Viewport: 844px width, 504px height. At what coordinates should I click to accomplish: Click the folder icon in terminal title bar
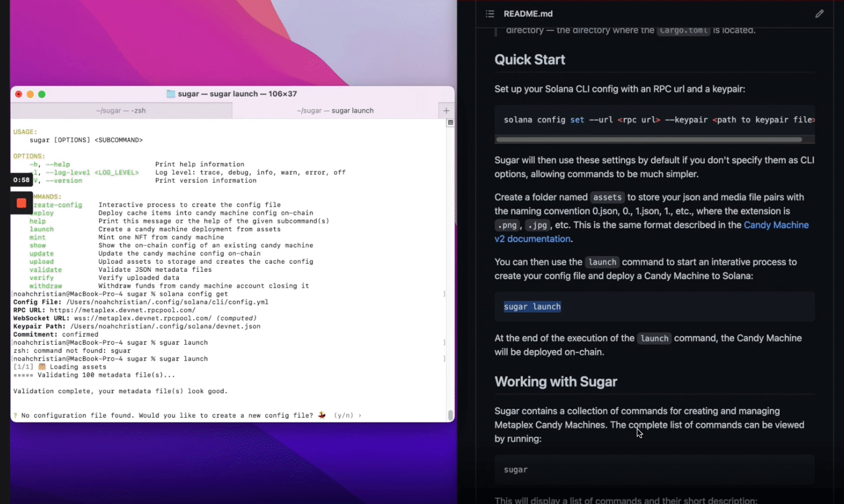tap(171, 94)
